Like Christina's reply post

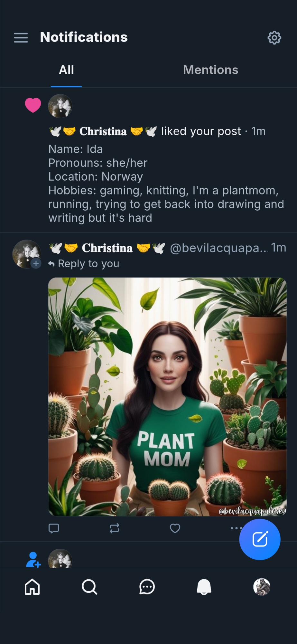tap(175, 528)
